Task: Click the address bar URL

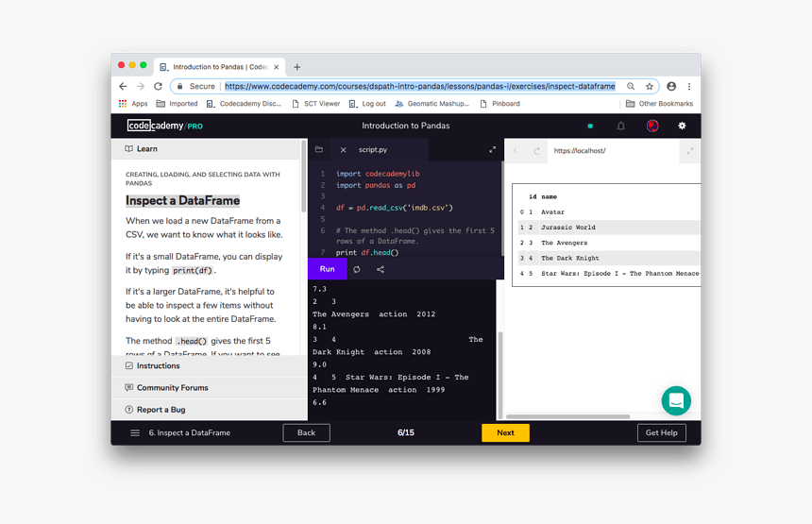Action: [420, 87]
